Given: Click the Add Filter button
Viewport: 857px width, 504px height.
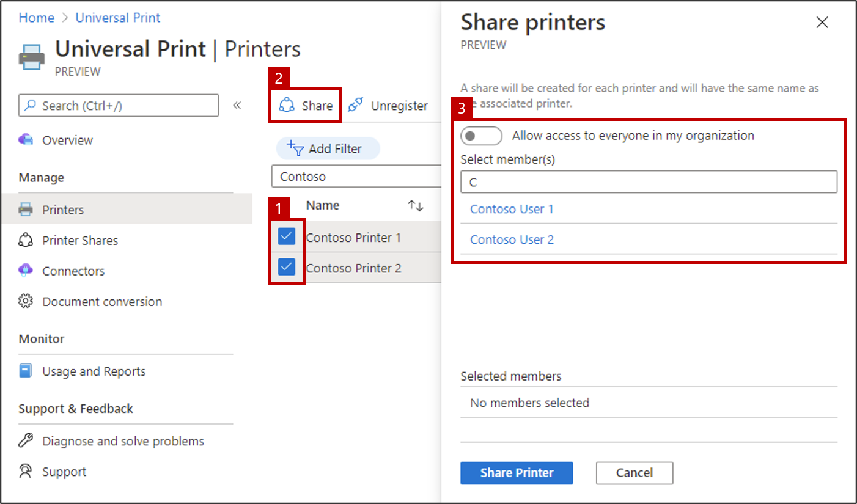Looking at the screenshot, I should 328,148.
